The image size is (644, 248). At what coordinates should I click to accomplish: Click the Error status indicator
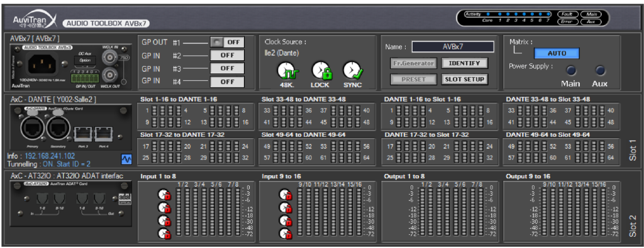pyautogui.click(x=568, y=21)
